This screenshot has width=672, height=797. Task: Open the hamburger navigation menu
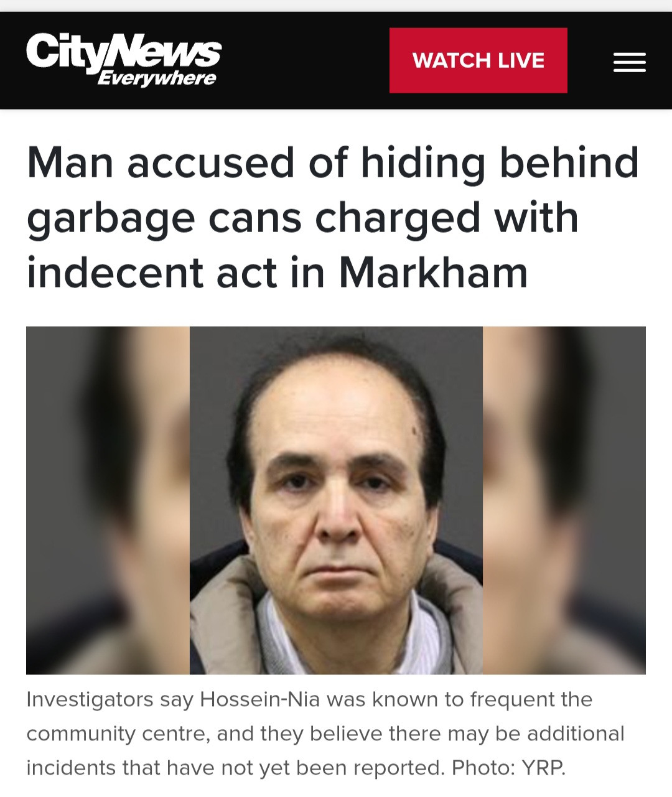(629, 62)
